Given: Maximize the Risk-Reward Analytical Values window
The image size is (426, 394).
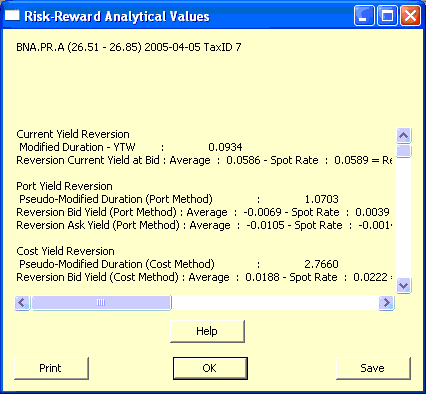Looking at the screenshot, I should [387, 16].
